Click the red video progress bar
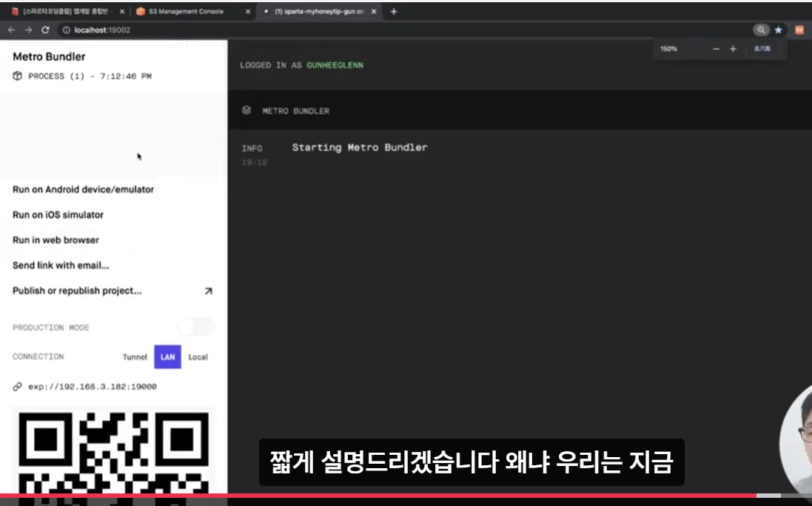Screen dimensions: 812x506 [x=378, y=496]
